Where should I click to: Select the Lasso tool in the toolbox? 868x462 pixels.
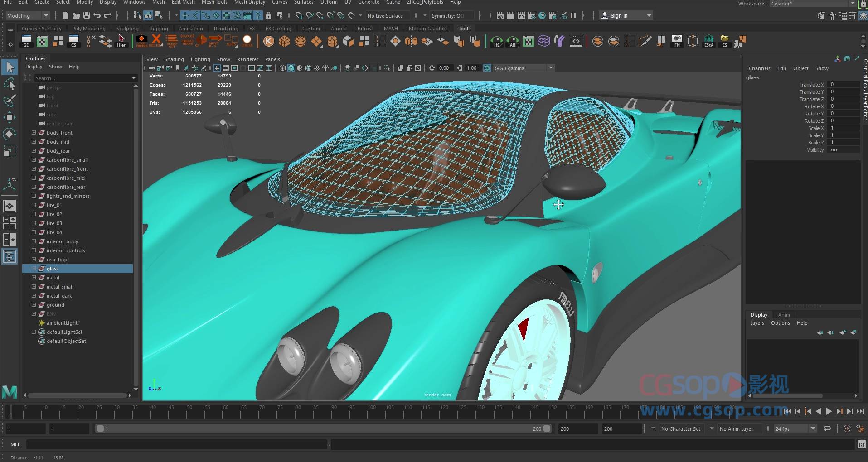[x=10, y=84]
